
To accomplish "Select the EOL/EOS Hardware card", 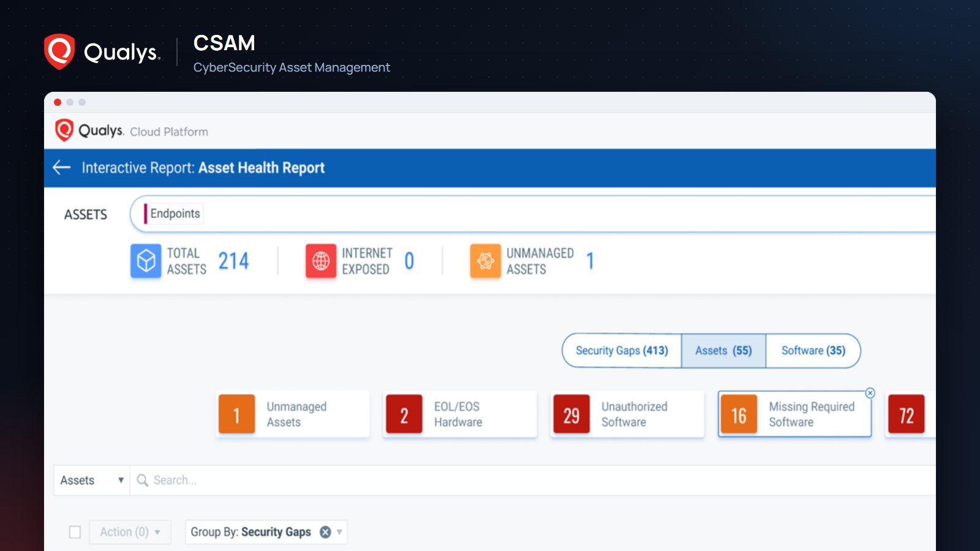I will coord(461,414).
